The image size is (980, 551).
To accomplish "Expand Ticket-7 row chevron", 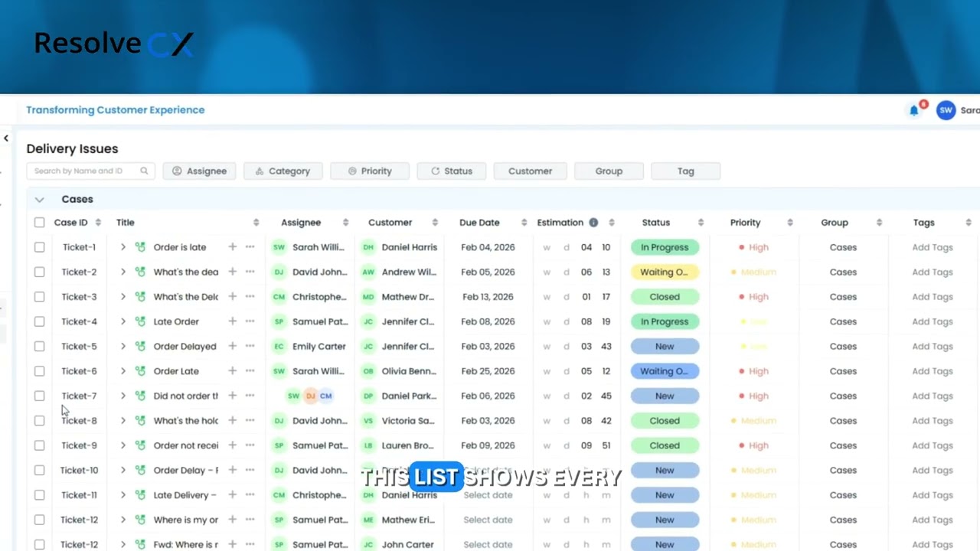I will (x=122, y=396).
